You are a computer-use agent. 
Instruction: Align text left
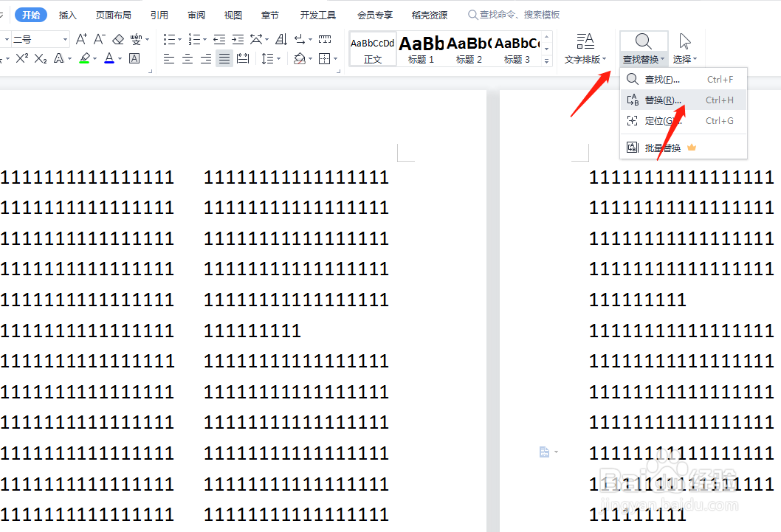point(169,59)
